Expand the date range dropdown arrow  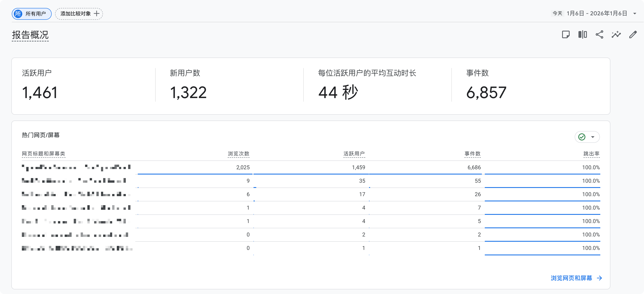[635, 13]
